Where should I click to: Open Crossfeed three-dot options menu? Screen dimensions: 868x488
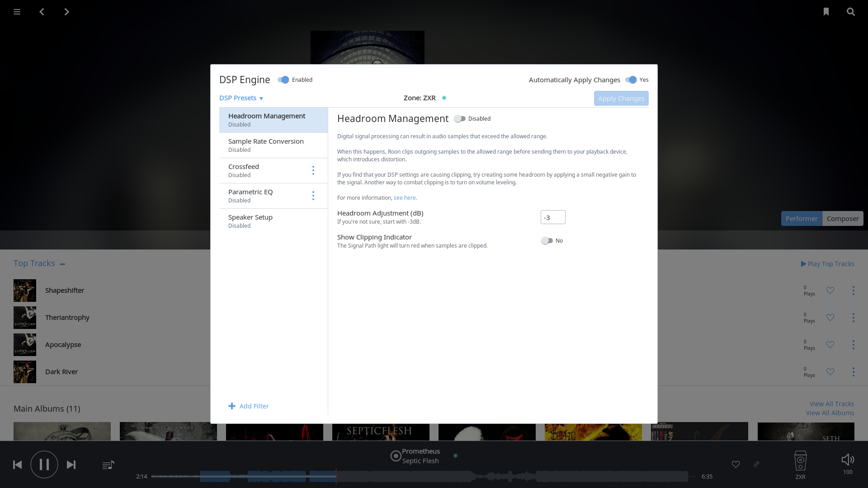313,170
